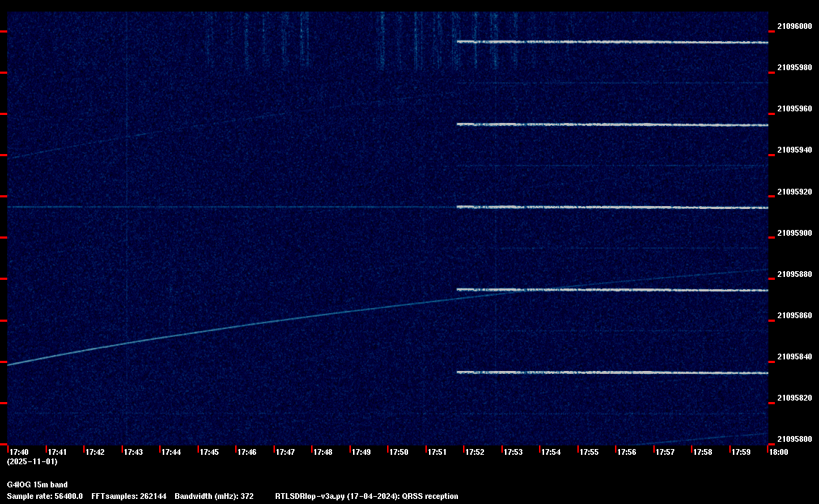
Task: Click the 18:00 time label
Action: pos(778,452)
